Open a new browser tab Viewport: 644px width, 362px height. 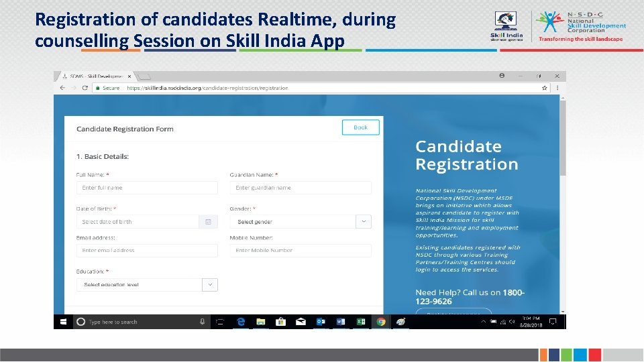(144, 76)
